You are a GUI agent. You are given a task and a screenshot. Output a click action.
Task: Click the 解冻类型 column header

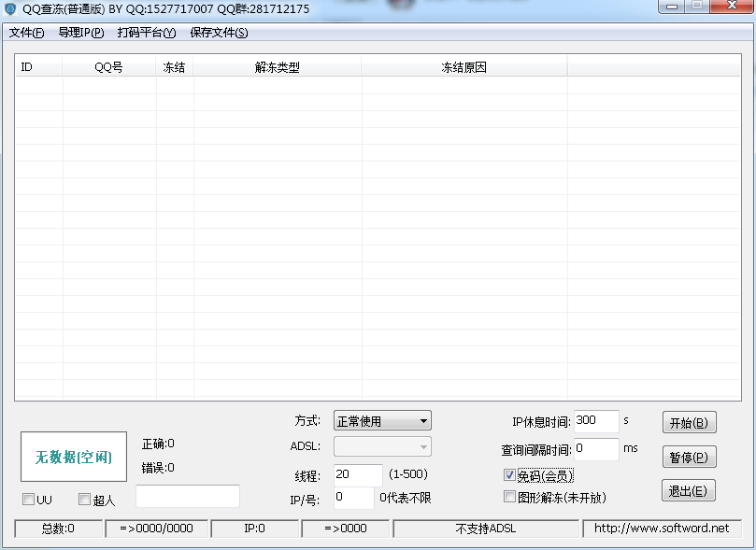click(x=278, y=67)
